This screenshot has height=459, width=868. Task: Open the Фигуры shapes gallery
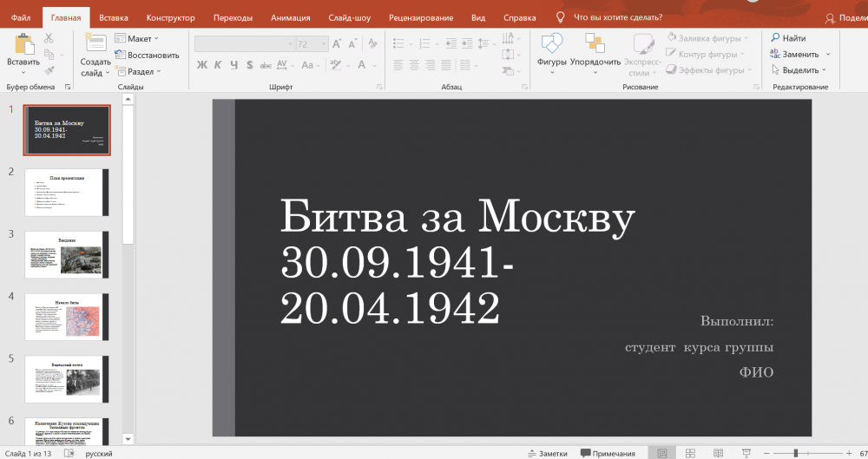coord(551,45)
